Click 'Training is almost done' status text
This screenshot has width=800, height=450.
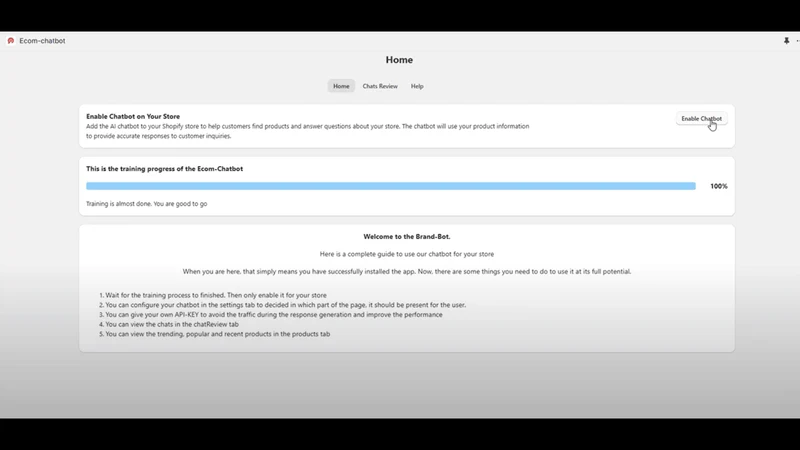click(146, 204)
